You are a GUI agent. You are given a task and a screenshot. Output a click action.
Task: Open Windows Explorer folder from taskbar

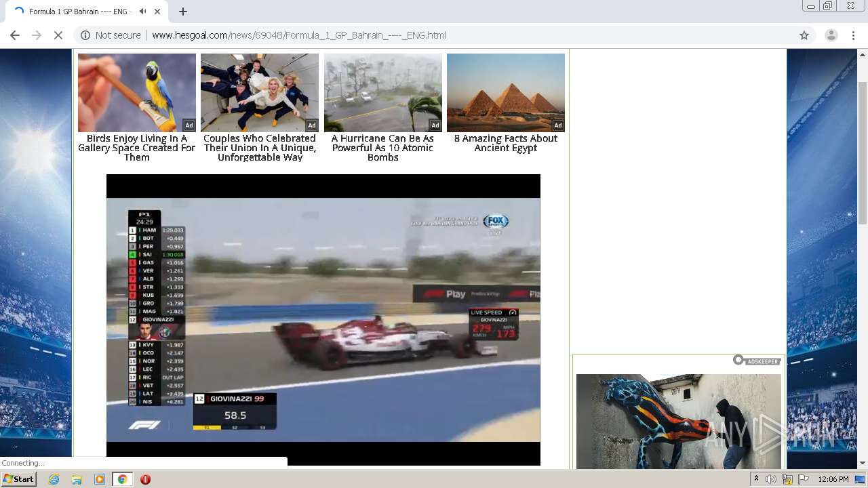click(77, 479)
